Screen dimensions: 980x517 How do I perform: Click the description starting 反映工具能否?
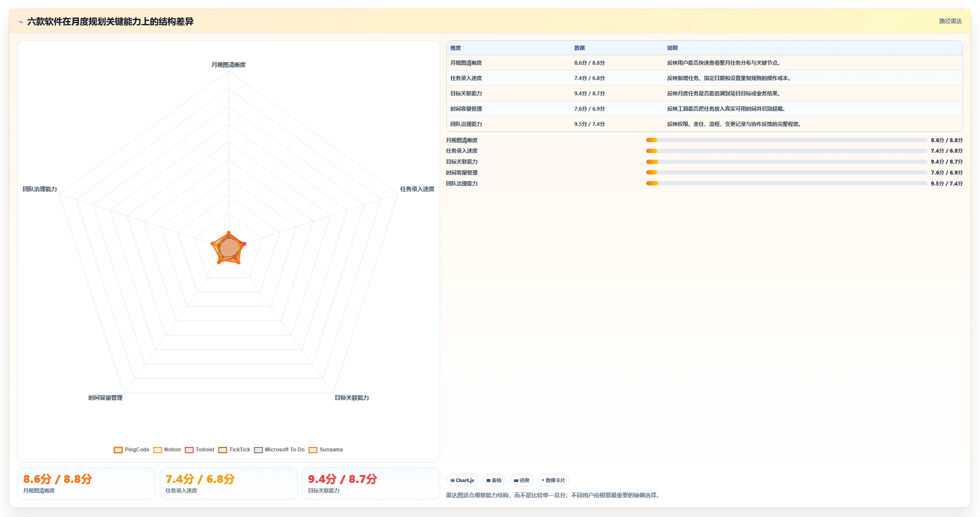(727, 109)
